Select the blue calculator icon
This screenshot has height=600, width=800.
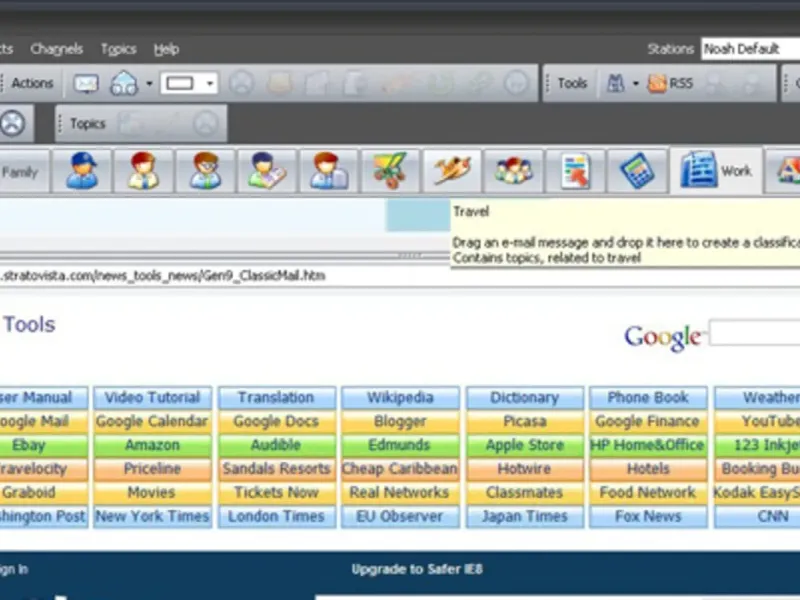click(637, 171)
